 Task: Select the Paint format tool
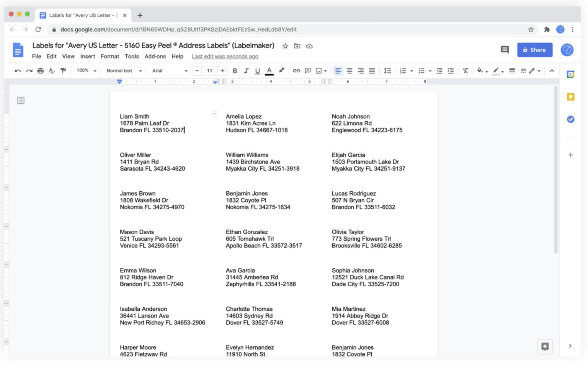(x=64, y=71)
